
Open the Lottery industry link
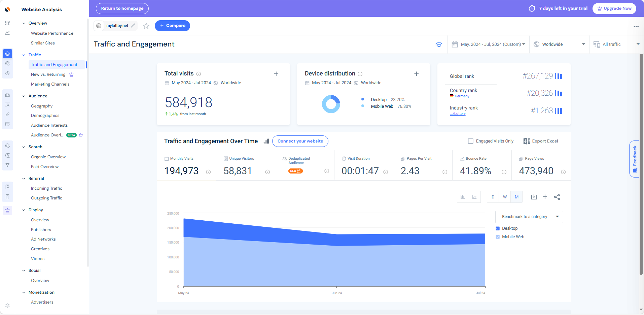458,114
